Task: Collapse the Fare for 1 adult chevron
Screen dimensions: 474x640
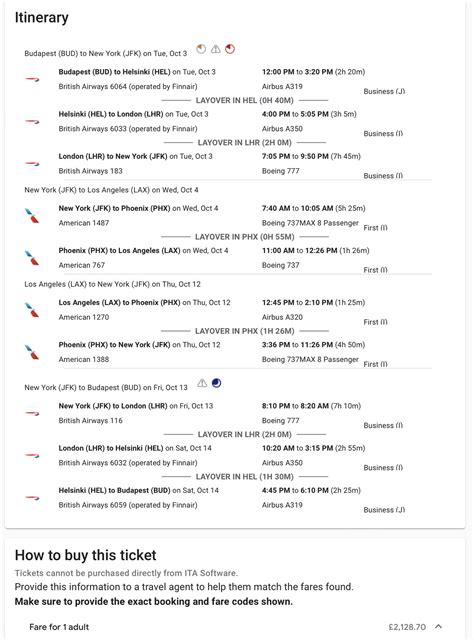Action: [x=439, y=627]
